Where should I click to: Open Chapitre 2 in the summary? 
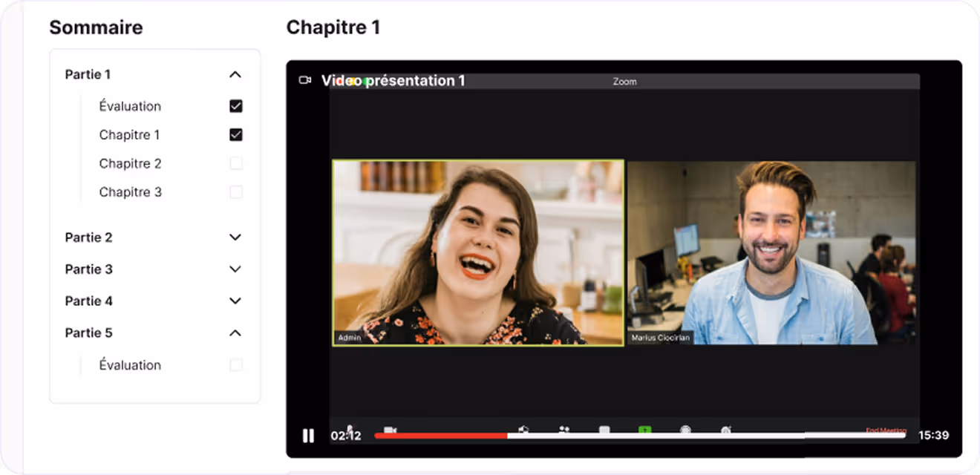click(x=130, y=163)
